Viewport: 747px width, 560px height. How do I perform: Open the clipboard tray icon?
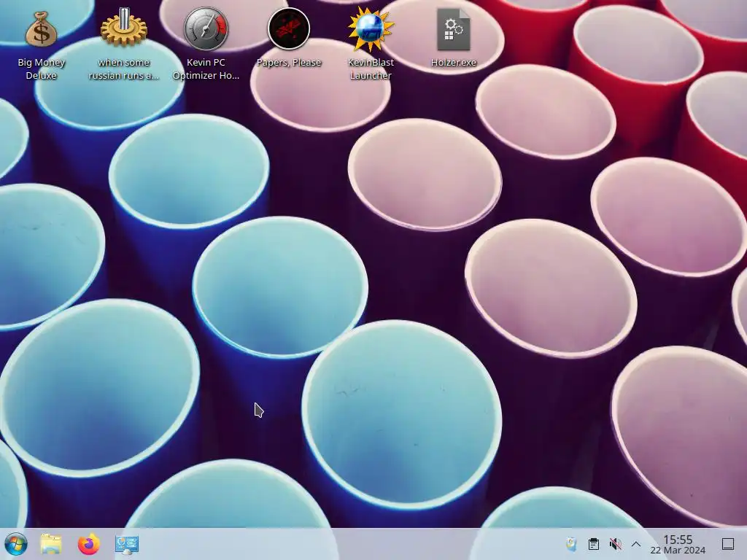(x=593, y=544)
